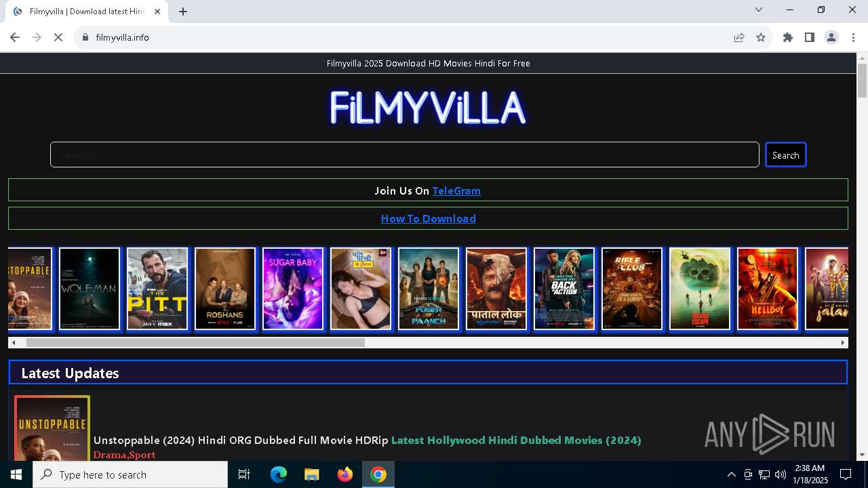Open network tray icon

764,474
